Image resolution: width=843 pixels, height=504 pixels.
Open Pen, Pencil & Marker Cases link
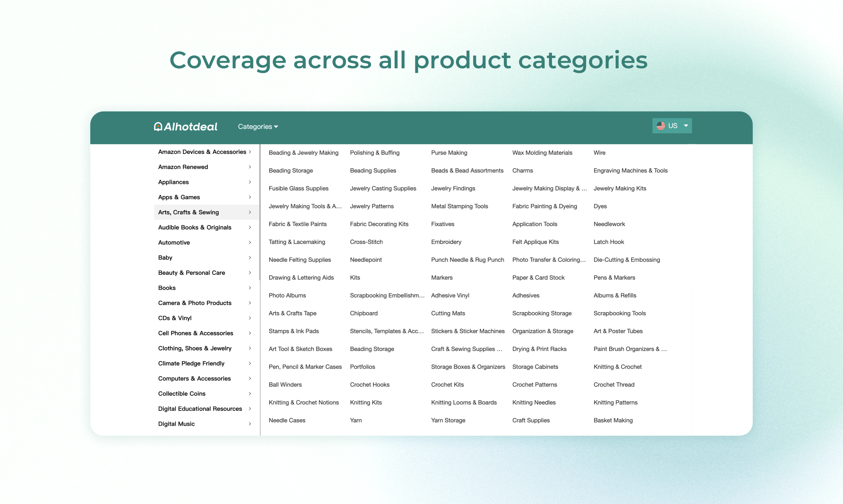point(305,367)
